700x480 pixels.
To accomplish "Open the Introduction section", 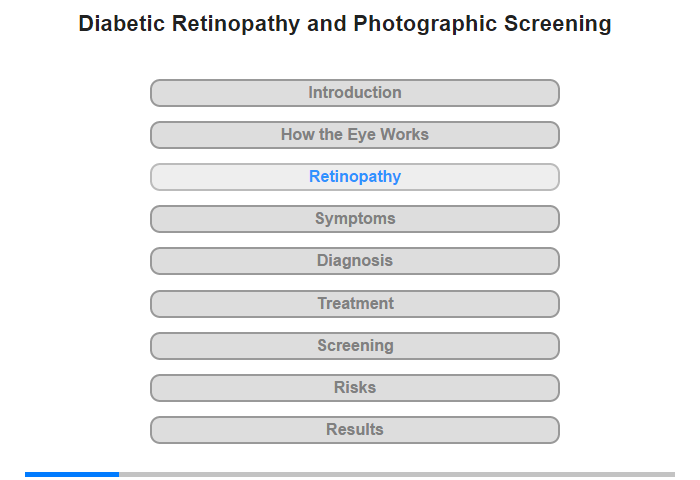I will pos(355,93).
